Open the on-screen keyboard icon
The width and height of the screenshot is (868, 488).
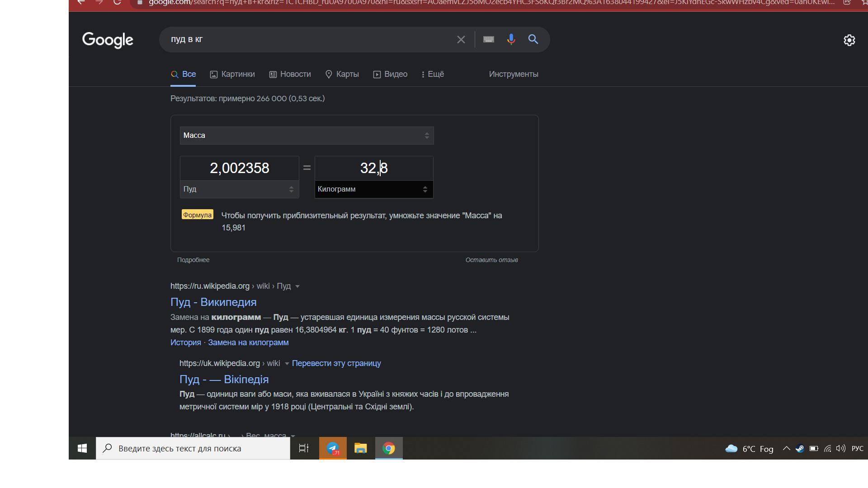(x=488, y=40)
